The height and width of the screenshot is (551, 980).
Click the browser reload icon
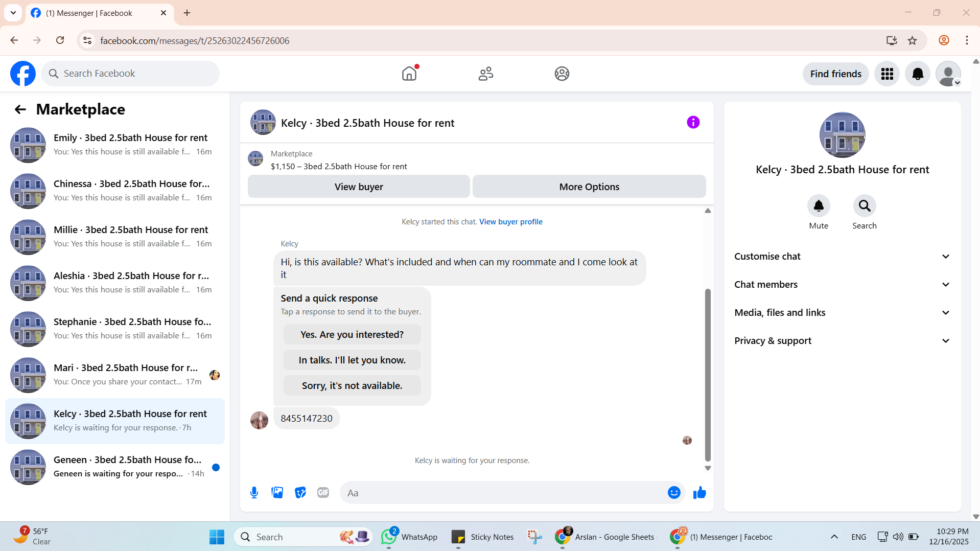[60, 40]
